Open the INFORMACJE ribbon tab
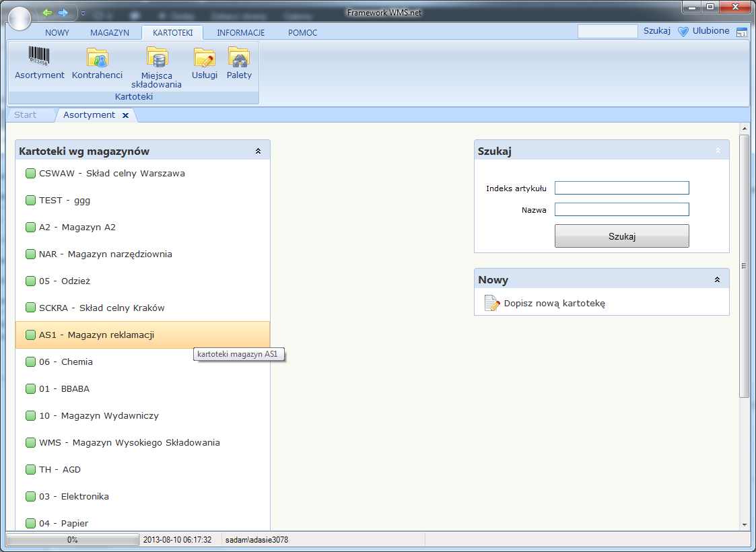This screenshot has width=756, height=552. pos(240,33)
